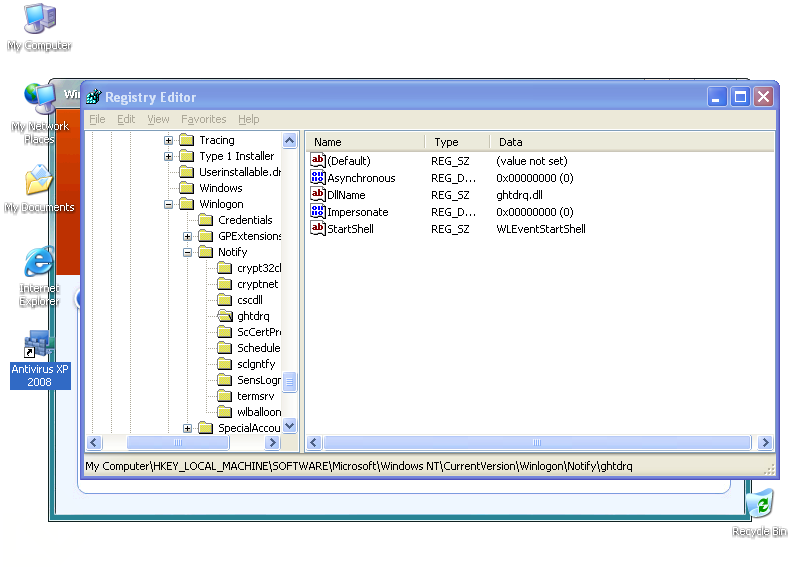Click the Type 1 Installer folder icon

pos(187,156)
